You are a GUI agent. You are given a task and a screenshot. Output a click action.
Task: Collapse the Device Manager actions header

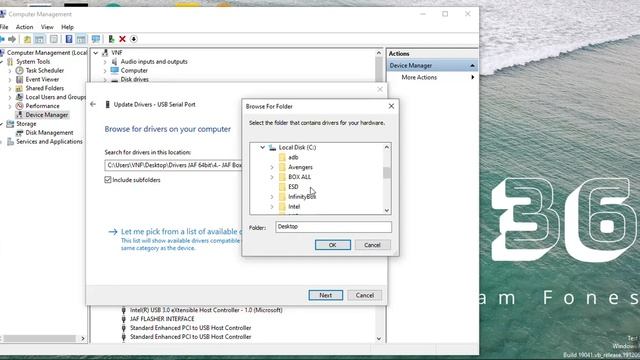[472, 66]
